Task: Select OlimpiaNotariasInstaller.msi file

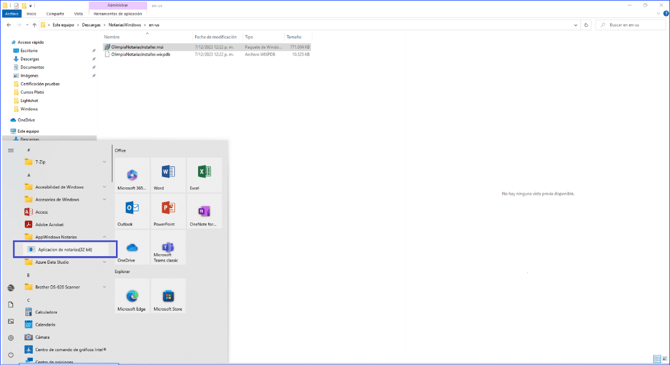Action: tap(137, 47)
